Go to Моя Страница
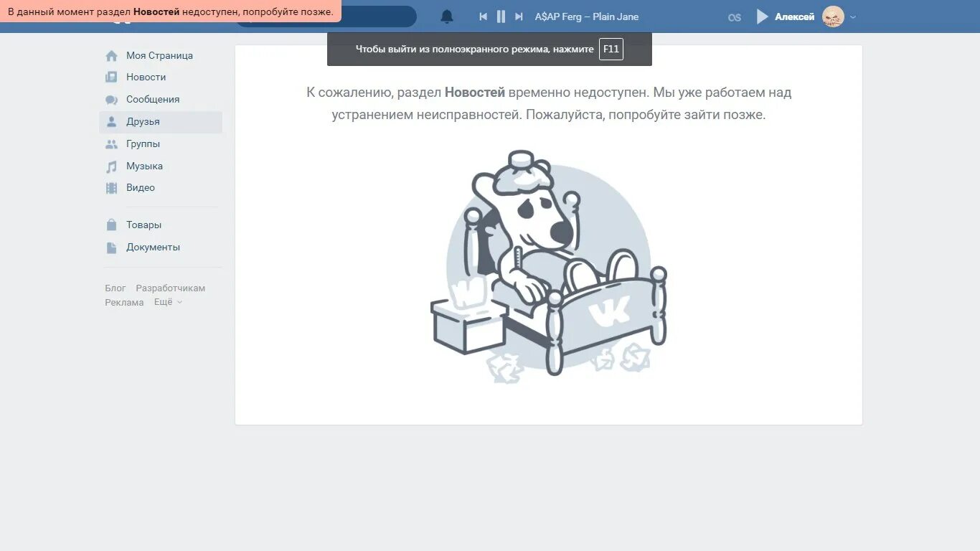Screen dimensions: 980x551 (161, 55)
